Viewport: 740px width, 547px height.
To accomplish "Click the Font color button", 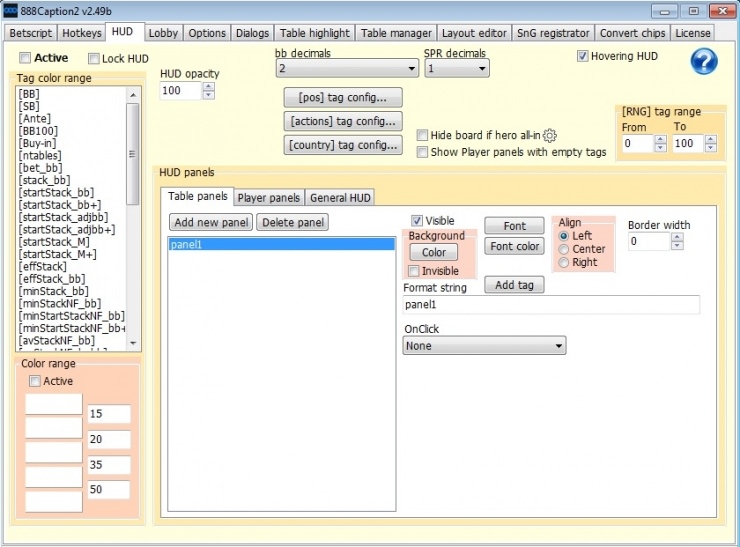I will 514,246.
